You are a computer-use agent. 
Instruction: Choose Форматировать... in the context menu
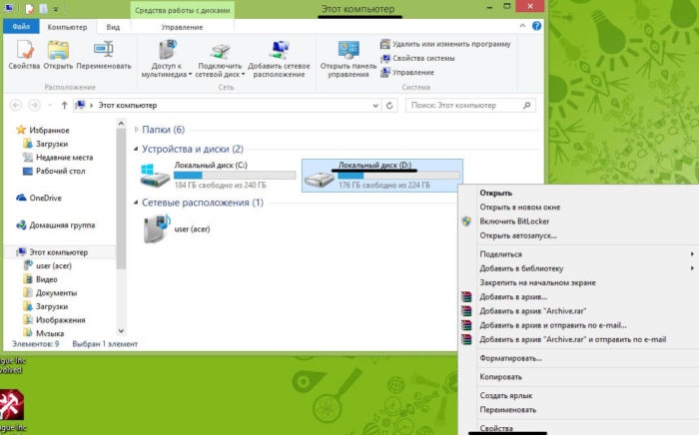[510, 358]
